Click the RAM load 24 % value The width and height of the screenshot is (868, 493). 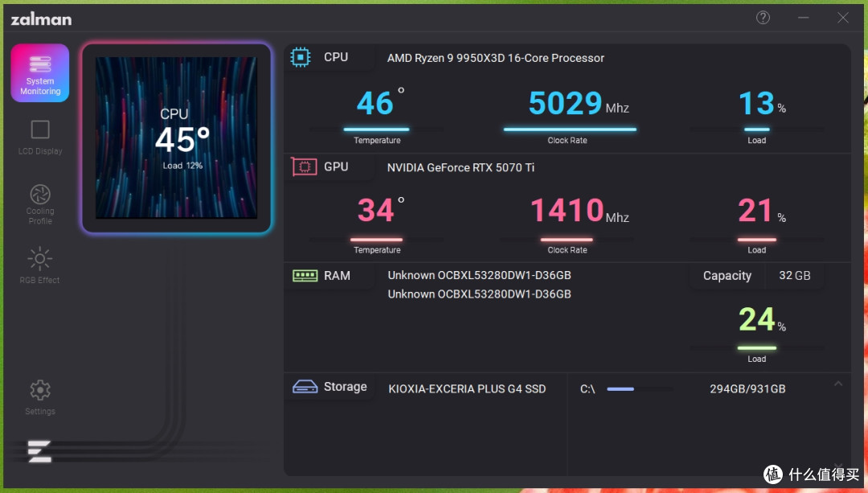762,319
